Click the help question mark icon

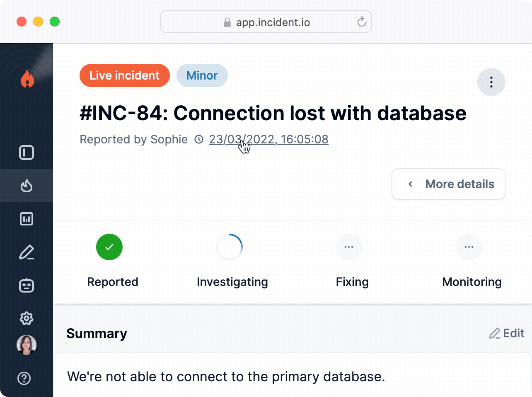24,378
